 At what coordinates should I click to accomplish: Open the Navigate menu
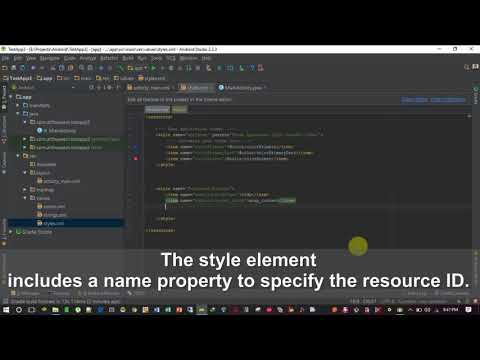click(x=49, y=58)
